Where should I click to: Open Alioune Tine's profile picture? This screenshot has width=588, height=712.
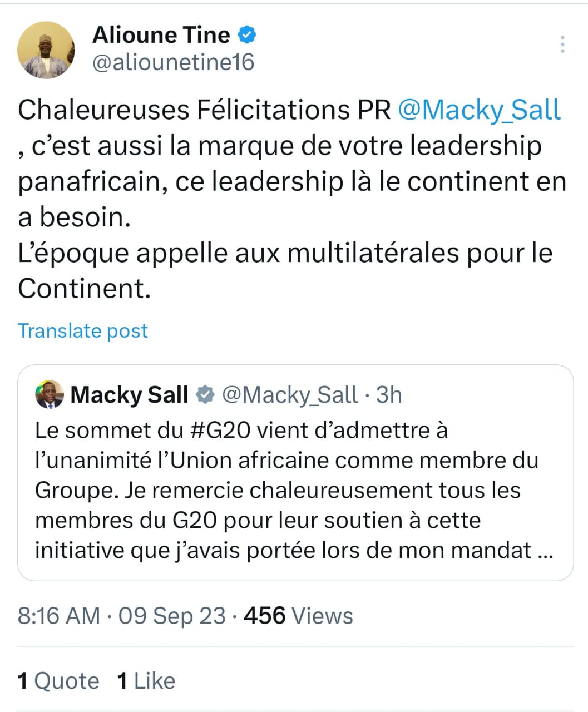(x=46, y=50)
